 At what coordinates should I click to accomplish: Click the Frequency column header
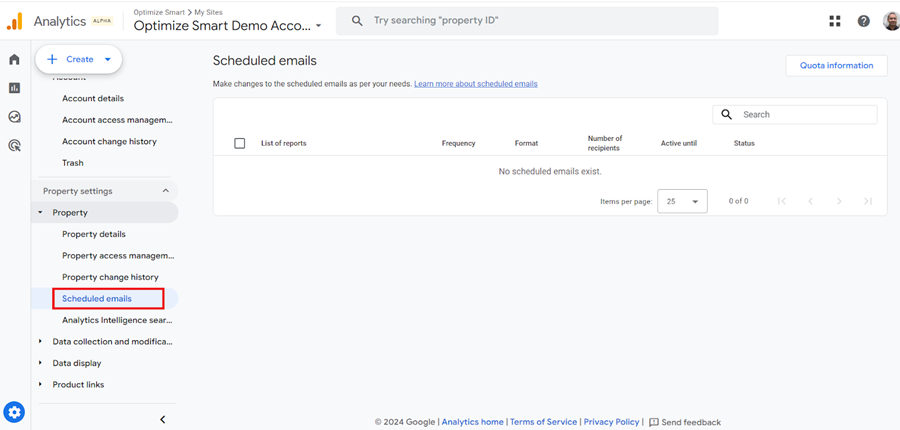click(459, 144)
